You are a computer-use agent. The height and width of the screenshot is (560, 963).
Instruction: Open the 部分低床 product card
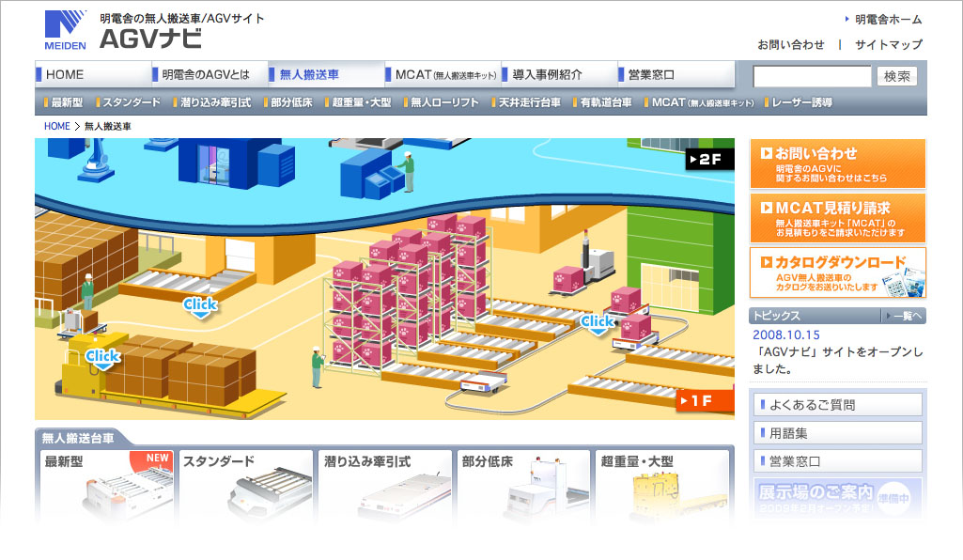click(x=523, y=487)
